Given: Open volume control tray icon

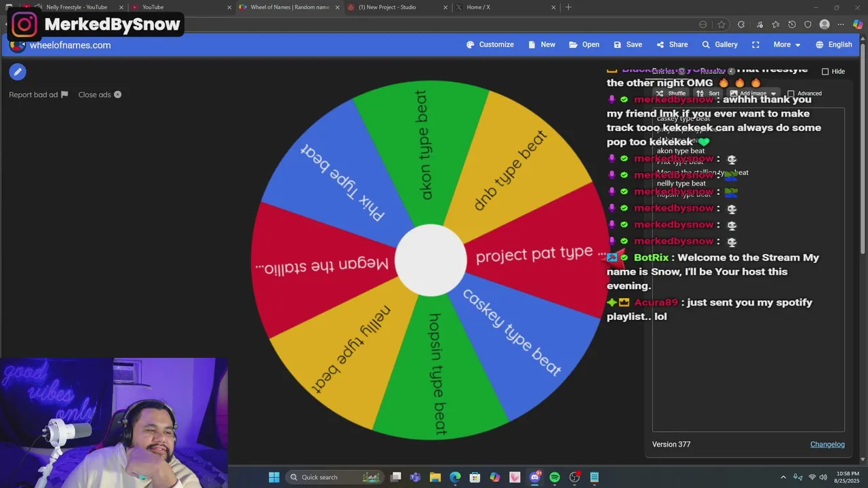Looking at the screenshot, I should pyautogui.click(x=823, y=477).
